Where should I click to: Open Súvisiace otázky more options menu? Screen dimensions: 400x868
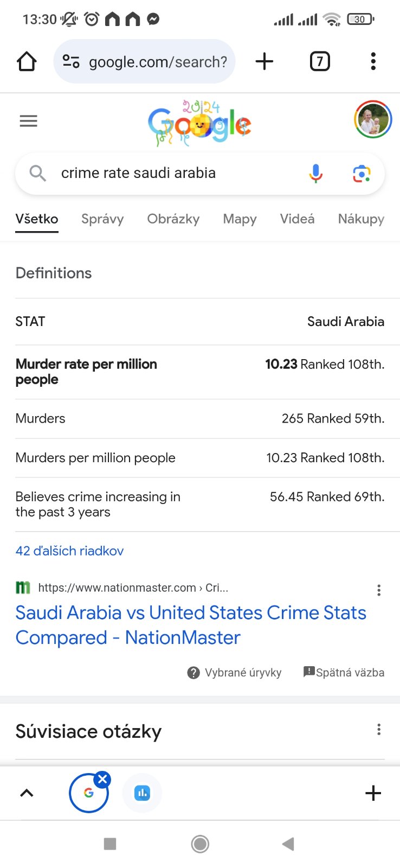click(379, 730)
